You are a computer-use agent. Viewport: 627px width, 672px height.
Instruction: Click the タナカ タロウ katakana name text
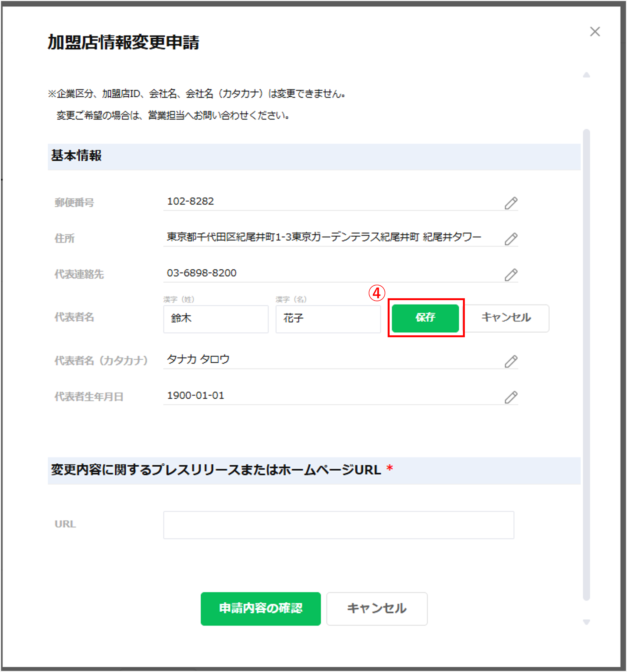point(198,359)
